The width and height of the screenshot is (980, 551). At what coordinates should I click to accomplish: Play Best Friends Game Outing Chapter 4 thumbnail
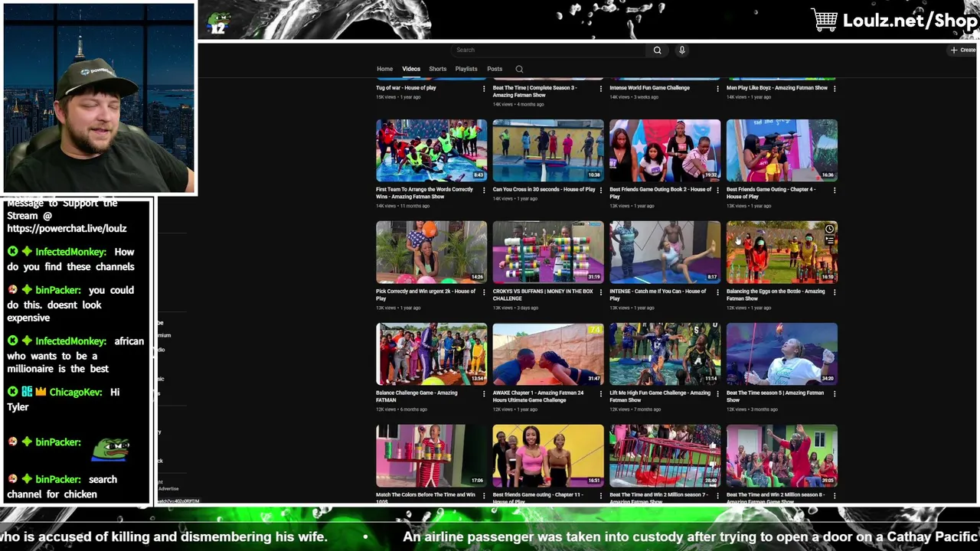tap(782, 150)
